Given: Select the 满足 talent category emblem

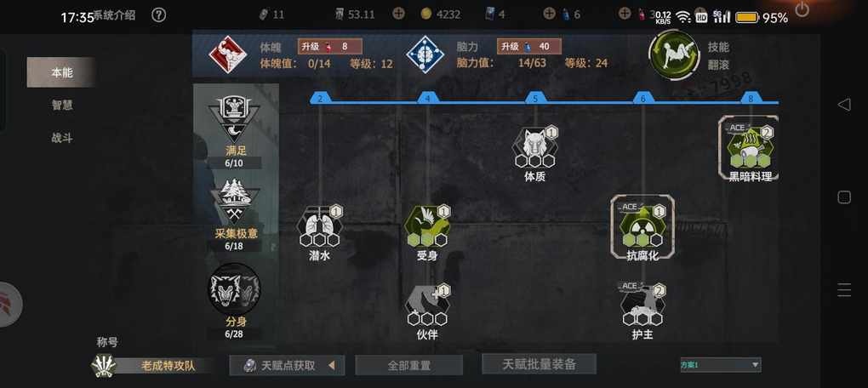Looking at the screenshot, I should [235, 119].
